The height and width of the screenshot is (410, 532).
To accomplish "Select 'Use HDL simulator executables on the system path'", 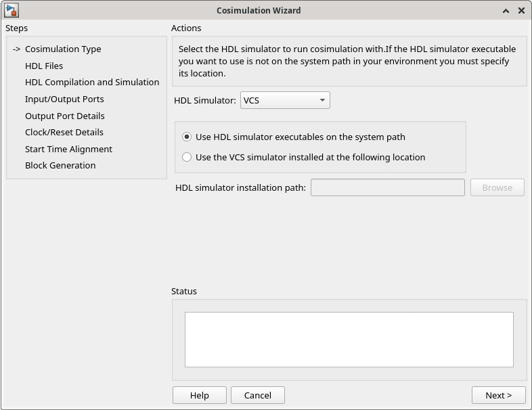I will click(x=187, y=137).
